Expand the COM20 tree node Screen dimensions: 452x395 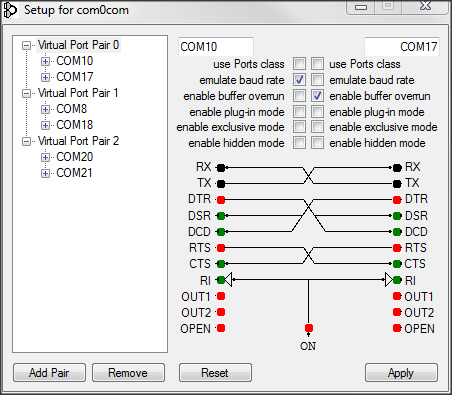45,157
